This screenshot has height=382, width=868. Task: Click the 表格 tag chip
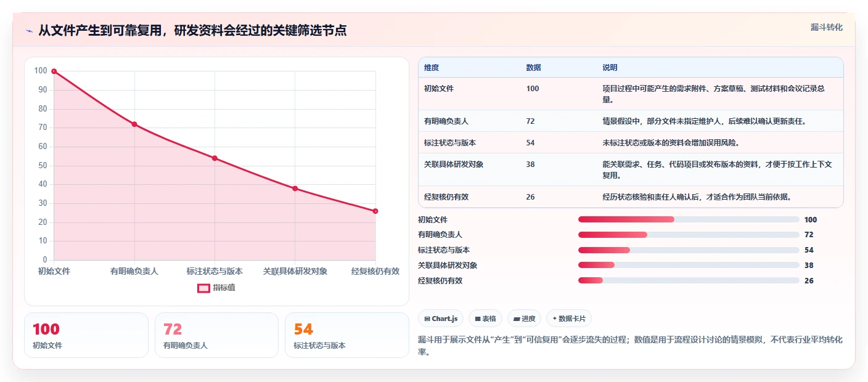pyautogui.click(x=486, y=319)
